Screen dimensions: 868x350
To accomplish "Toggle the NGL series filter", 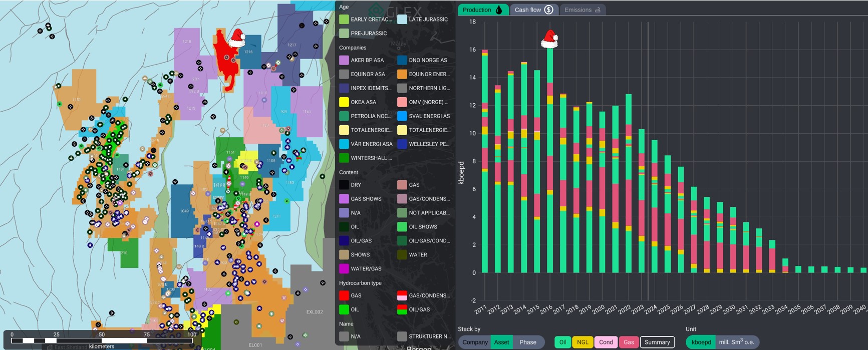I will coord(583,342).
